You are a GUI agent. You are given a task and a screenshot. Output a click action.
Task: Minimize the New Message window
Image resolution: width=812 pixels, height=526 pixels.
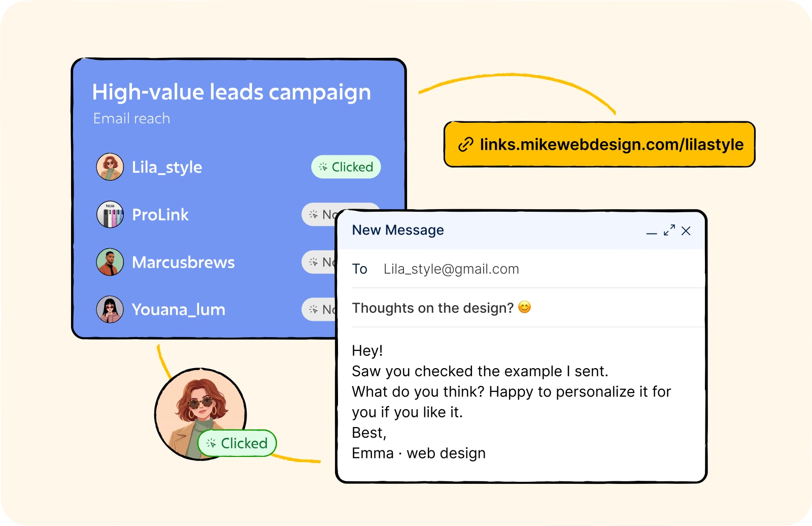point(652,233)
